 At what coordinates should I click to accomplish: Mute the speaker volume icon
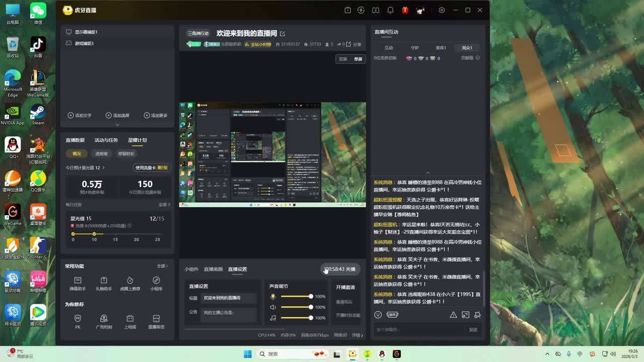click(273, 307)
